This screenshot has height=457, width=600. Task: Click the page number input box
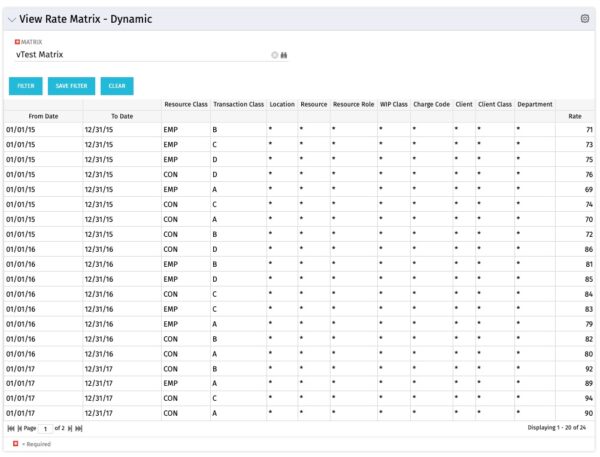pos(46,429)
